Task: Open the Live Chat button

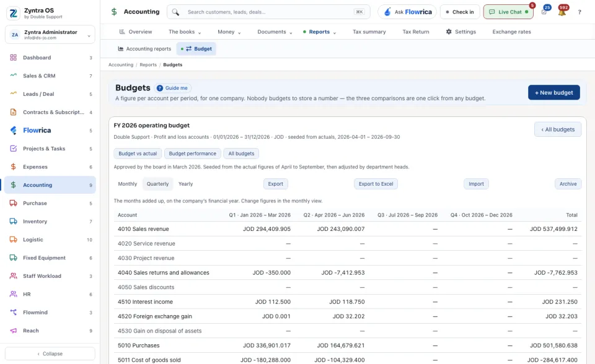Action: pos(508,12)
